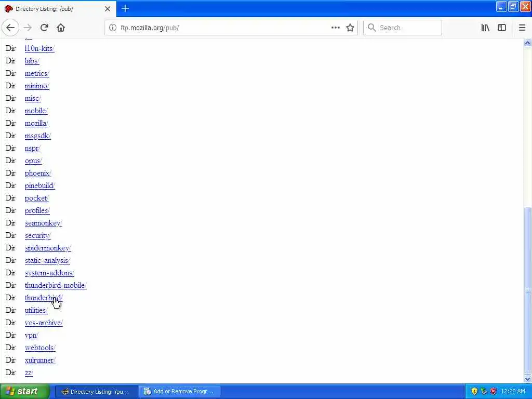This screenshot has height=399, width=532.
Task: Open the mobile/ directory
Action: click(36, 111)
